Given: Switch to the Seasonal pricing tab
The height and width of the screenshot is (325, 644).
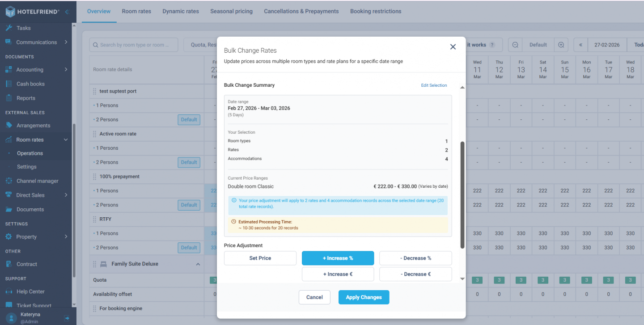Looking at the screenshot, I should [x=231, y=11].
